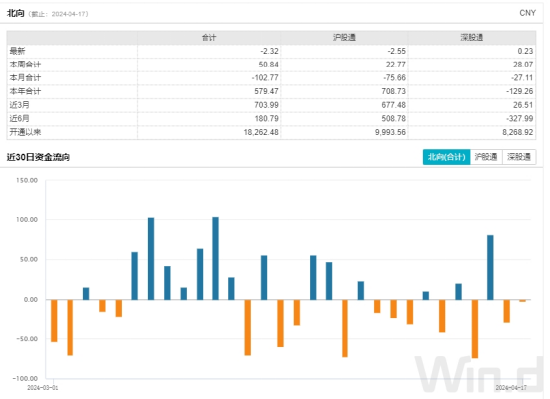Click the 703.99 cell value
This screenshot has width=550, height=399.
click(266, 105)
